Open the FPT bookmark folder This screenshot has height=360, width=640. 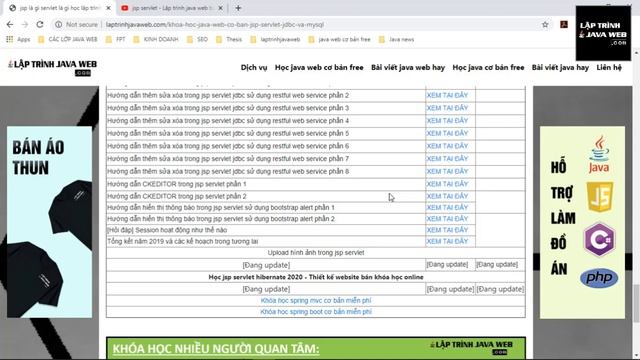(116, 40)
